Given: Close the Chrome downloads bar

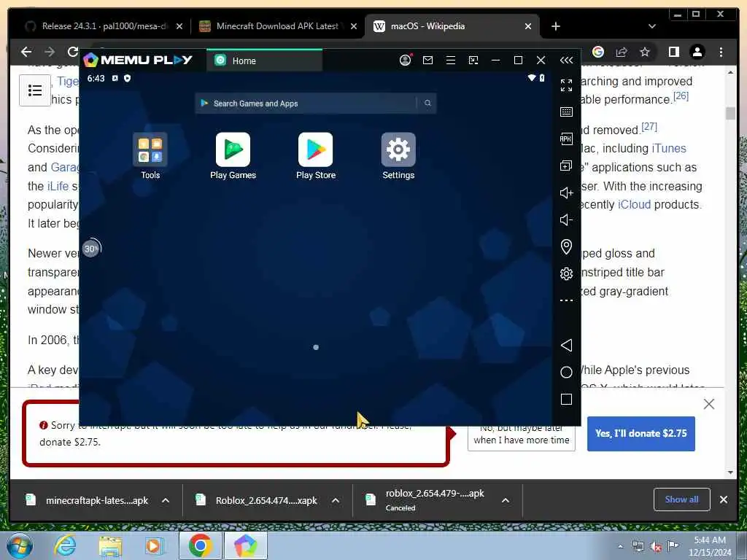Looking at the screenshot, I should coord(723,499).
